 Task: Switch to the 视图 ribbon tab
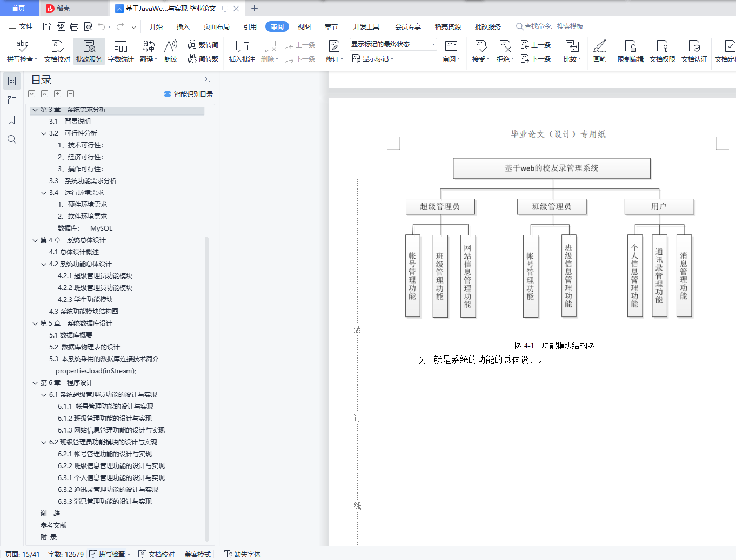point(304,26)
